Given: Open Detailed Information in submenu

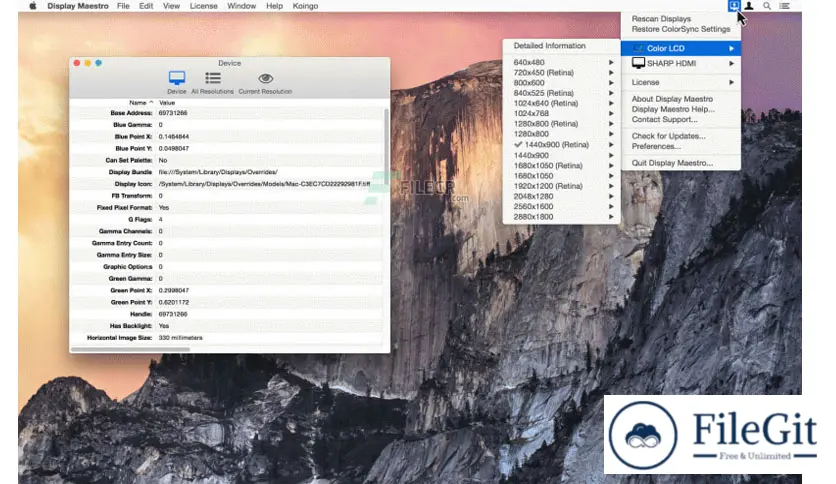Looking at the screenshot, I should click(x=550, y=46).
